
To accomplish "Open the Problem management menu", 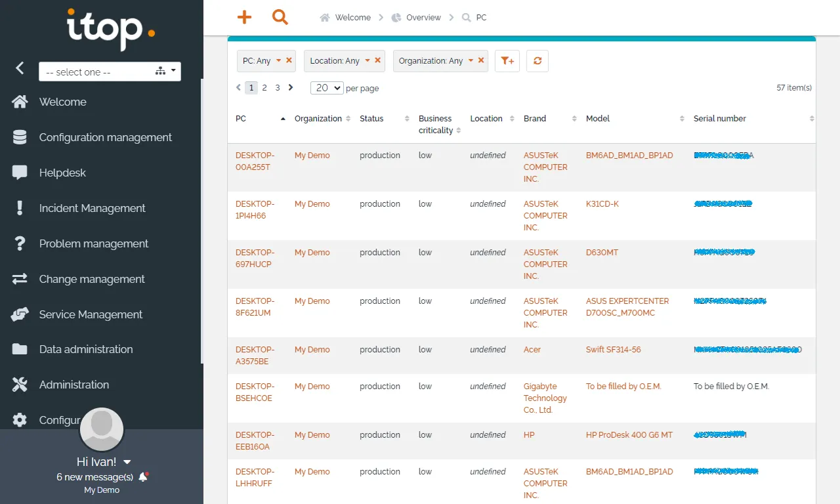I will click(94, 243).
